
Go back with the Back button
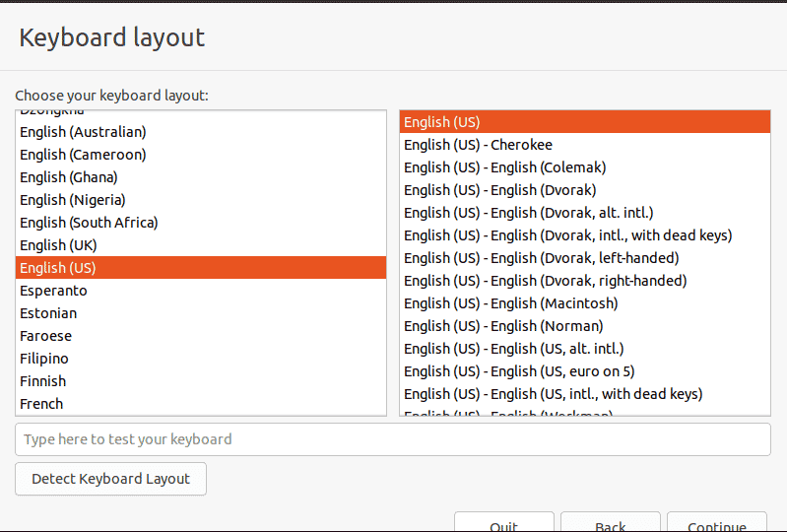(x=611, y=522)
